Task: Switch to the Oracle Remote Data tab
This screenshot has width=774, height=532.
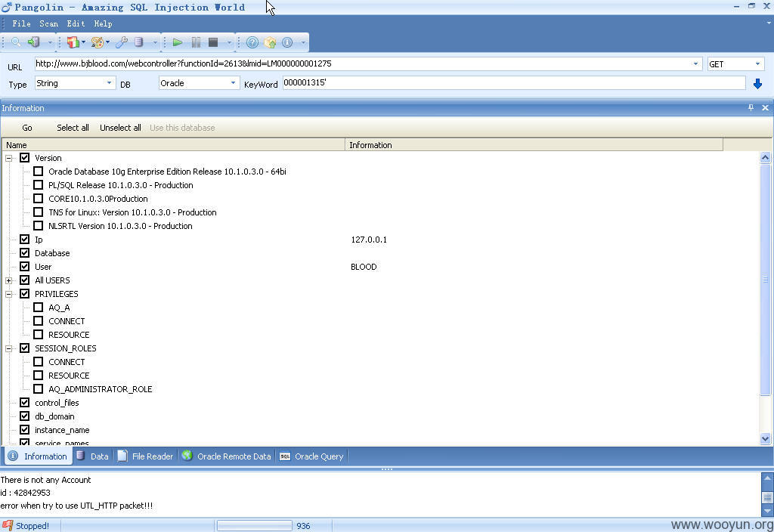Action: pos(227,456)
